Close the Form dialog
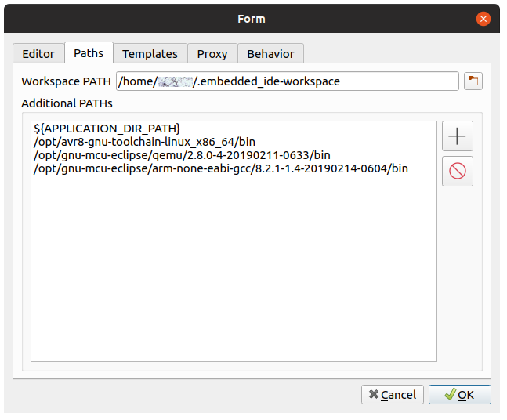 [483, 19]
